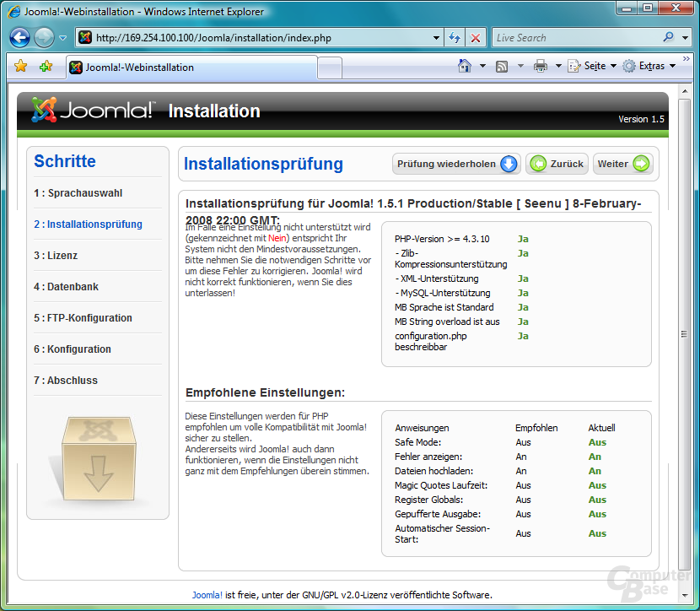Click the Internet Explorer title bar icon
Viewport: 700px width, 611px height.
point(14,11)
